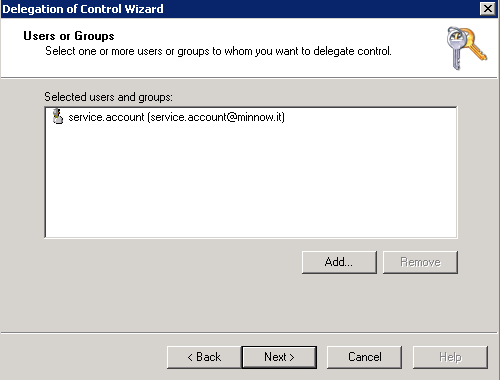Viewport: 500px width, 380px height.
Task: Return to previous step with Back
Action: coord(204,357)
